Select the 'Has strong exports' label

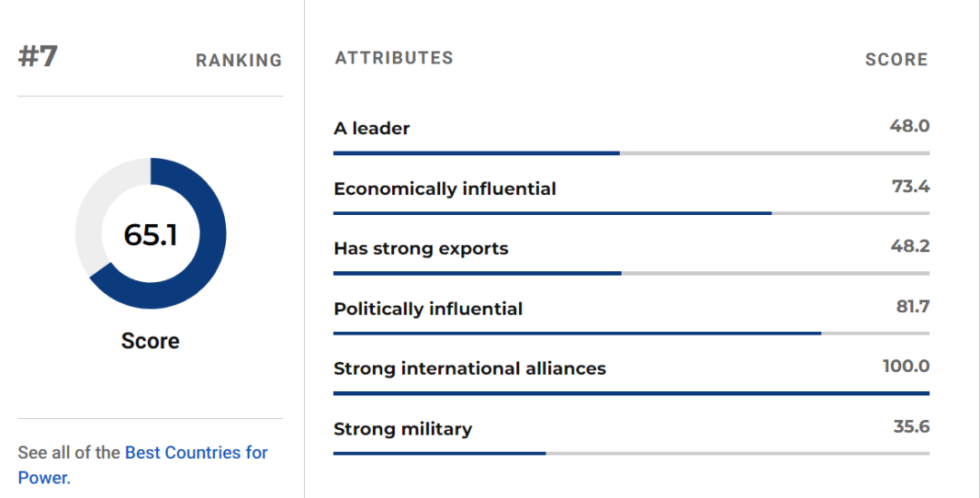point(421,249)
